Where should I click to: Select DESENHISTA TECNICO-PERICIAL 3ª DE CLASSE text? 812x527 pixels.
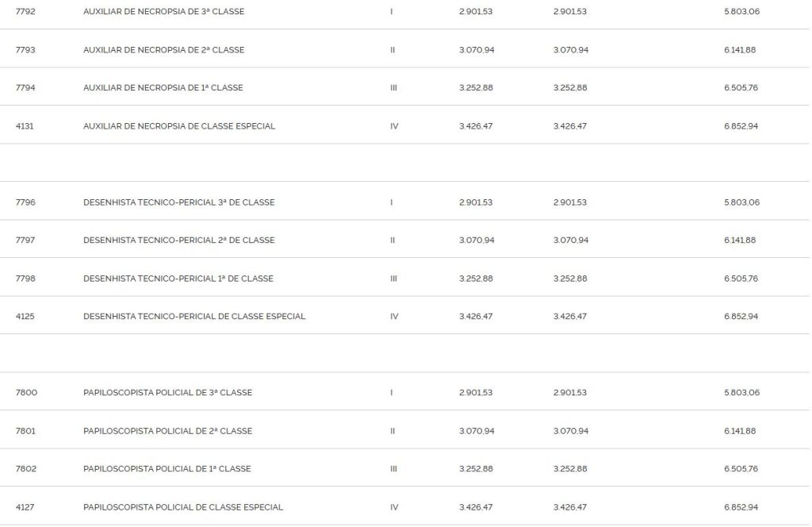[178, 202]
